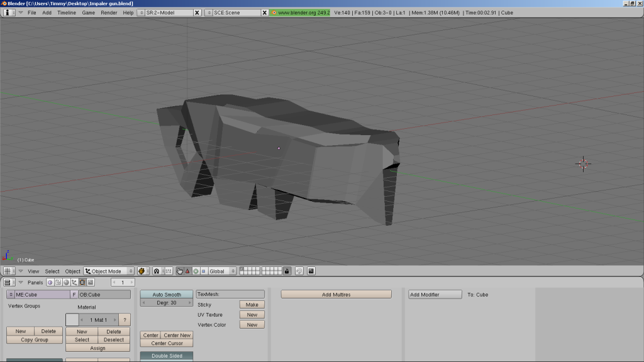Select the triangle translate manipulator icon
This screenshot has height=362, width=644.
click(187, 271)
